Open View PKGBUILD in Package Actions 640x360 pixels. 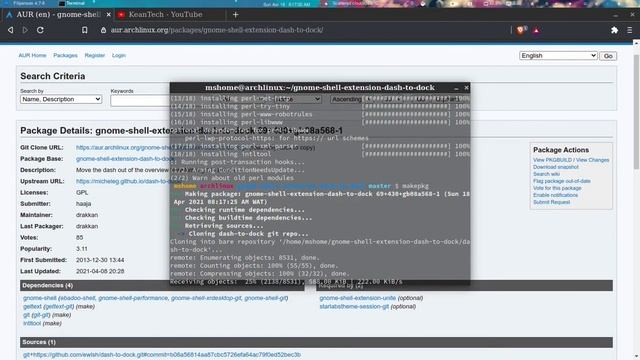[552, 160]
